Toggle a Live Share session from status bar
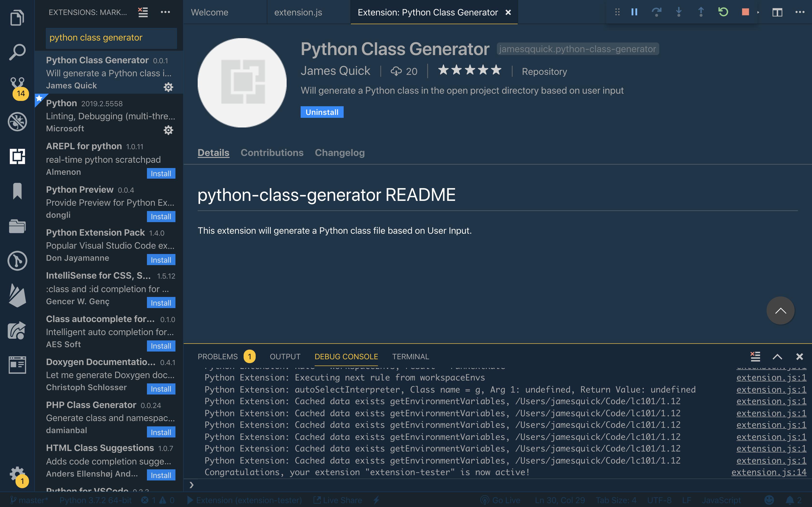Screen dimensions: 812x507 [337, 500]
